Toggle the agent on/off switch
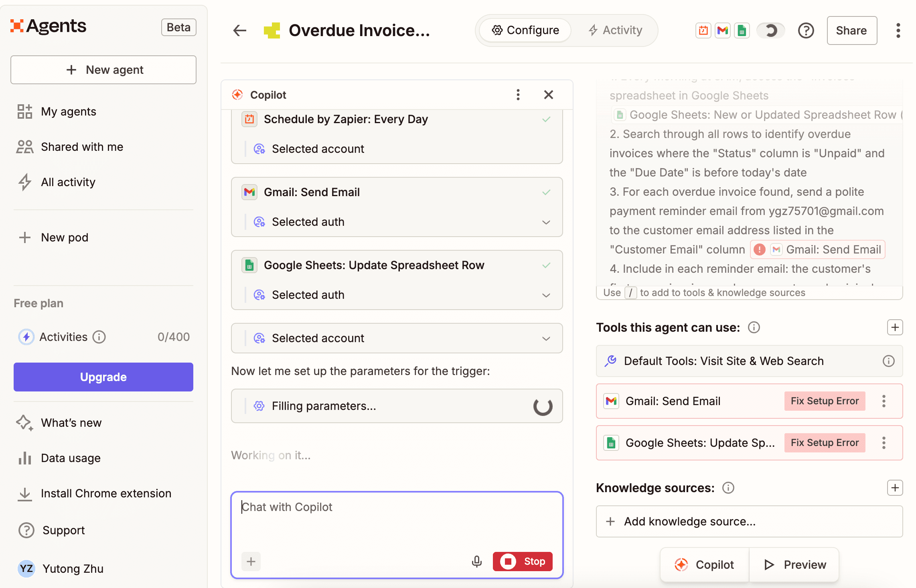This screenshot has height=588, width=916. pos(770,30)
